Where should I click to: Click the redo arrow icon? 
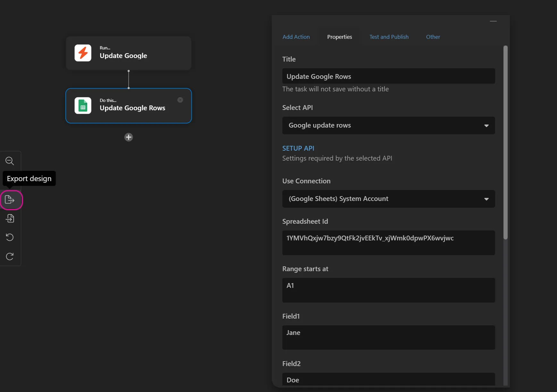(x=10, y=256)
